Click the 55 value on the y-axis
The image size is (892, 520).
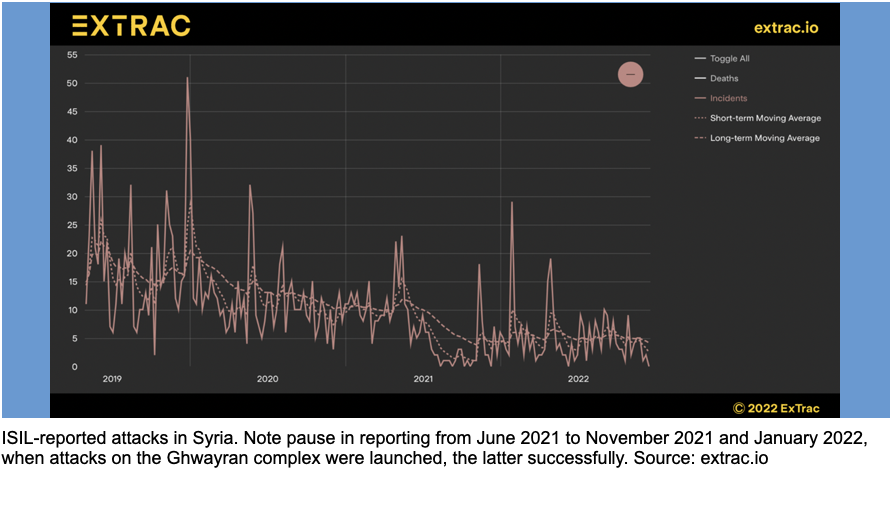(x=71, y=54)
